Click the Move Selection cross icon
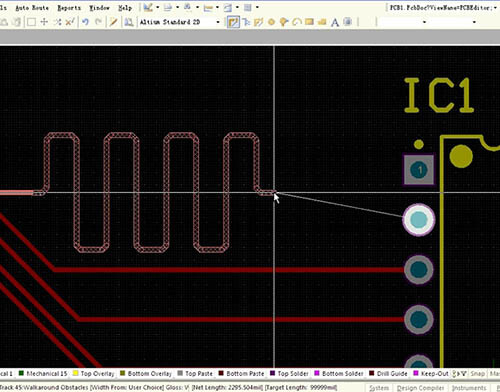 (44, 22)
